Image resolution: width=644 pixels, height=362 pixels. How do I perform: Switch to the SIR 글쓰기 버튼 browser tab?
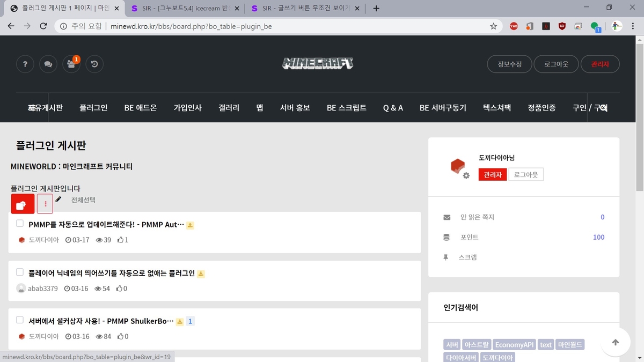pyautogui.click(x=306, y=9)
